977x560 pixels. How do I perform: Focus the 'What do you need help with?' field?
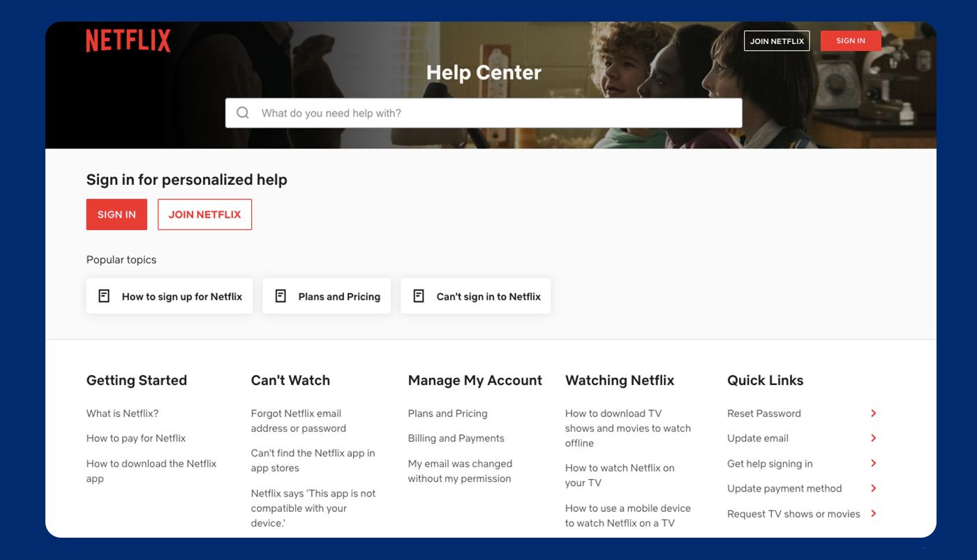[x=484, y=113]
